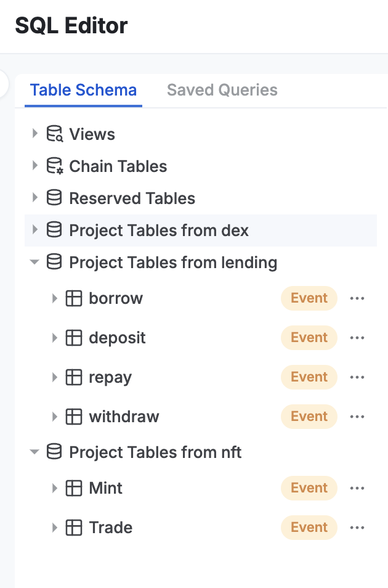Click the Event badge on the Trade row

(x=309, y=527)
